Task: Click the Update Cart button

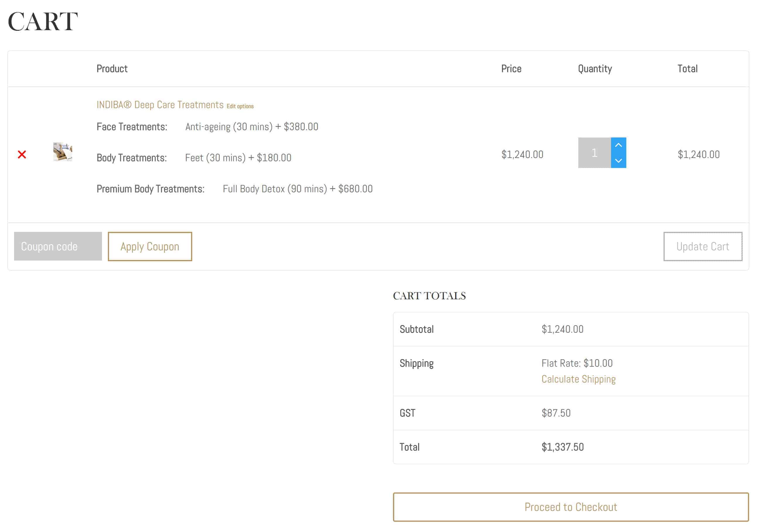Action: click(703, 247)
